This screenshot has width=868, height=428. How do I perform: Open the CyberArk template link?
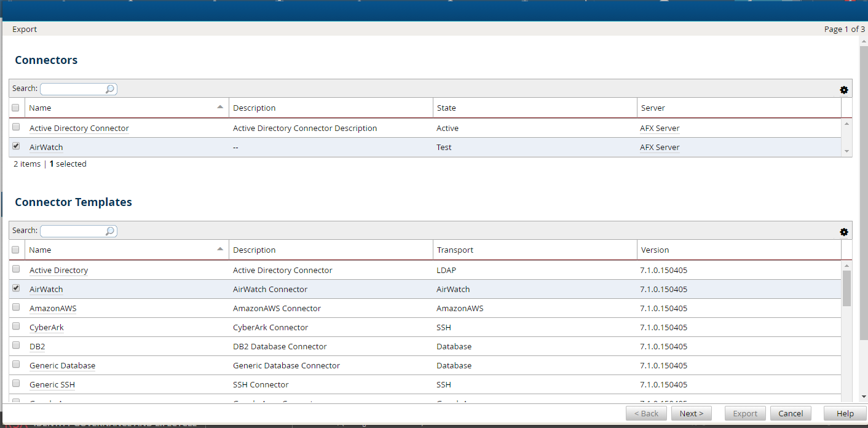(x=47, y=328)
